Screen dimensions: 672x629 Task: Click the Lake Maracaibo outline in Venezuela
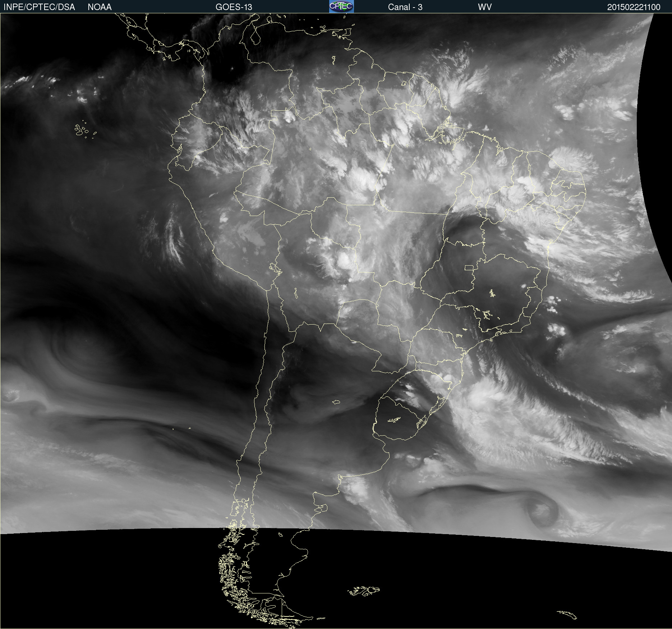[x=255, y=37]
